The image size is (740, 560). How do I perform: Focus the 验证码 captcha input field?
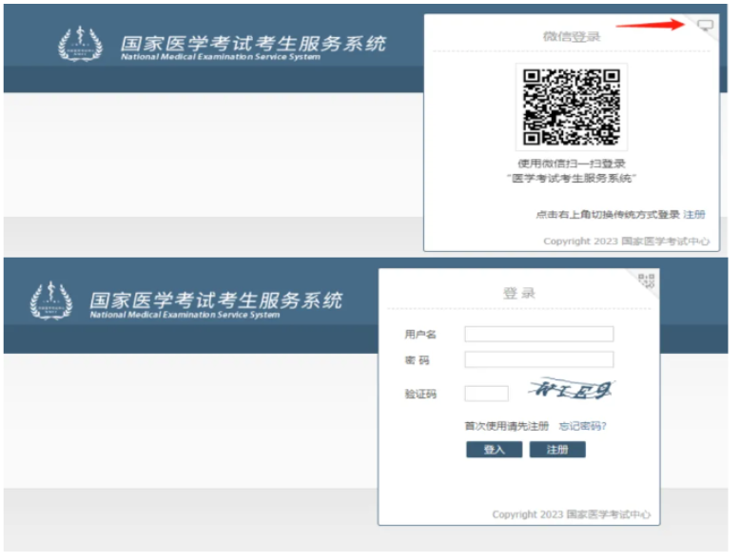[x=486, y=394]
